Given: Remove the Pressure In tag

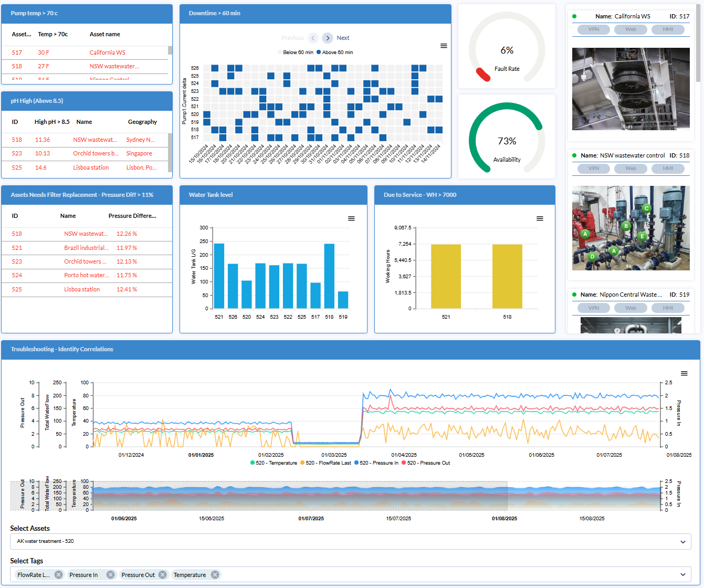Looking at the screenshot, I should (110, 575).
